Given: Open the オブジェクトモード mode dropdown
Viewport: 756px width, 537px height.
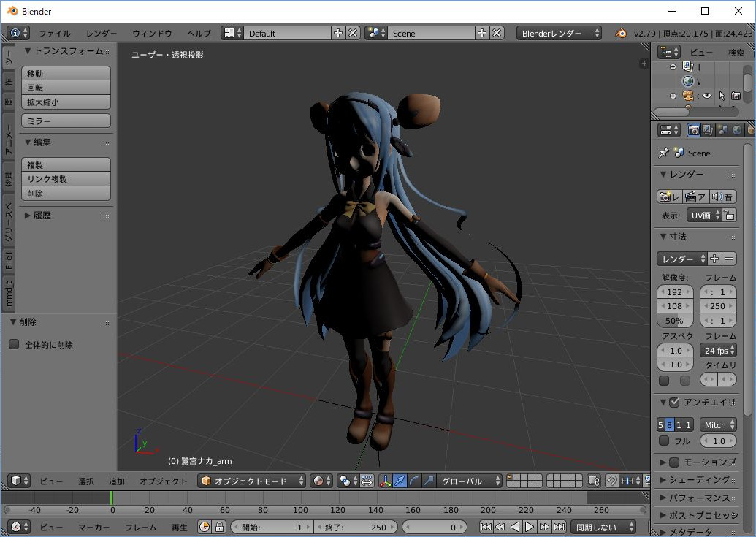Looking at the screenshot, I should 251,481.
